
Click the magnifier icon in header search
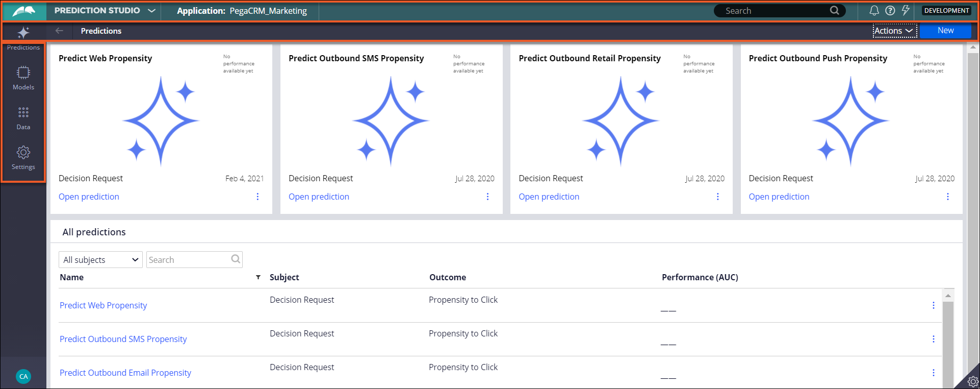[835, 11]
